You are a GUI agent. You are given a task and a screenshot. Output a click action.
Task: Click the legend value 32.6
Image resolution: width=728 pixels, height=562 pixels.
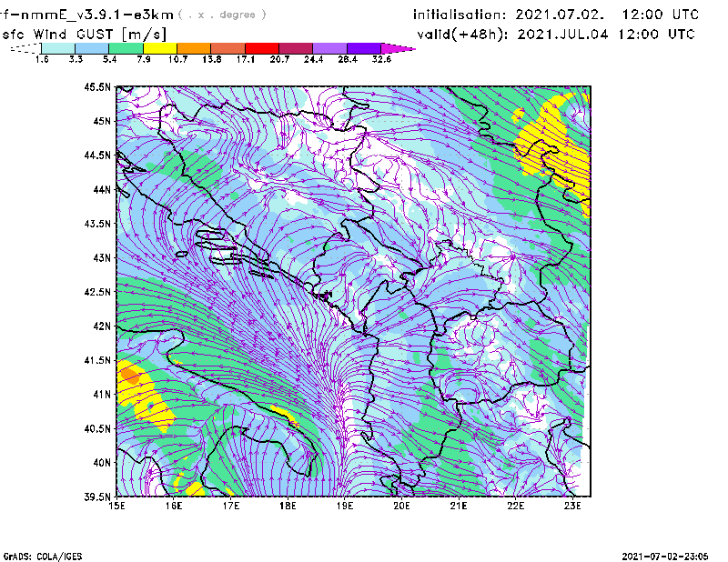pyautogui.click(x=381, y=59)
